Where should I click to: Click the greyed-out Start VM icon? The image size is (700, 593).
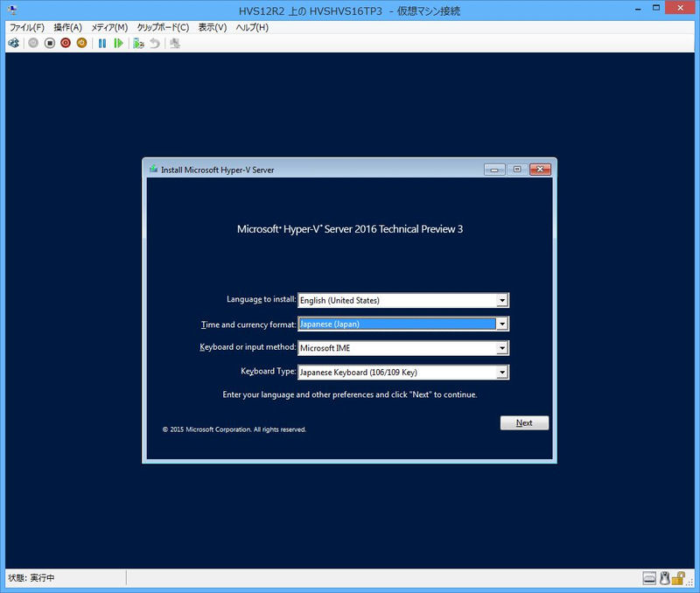(x=33, y=43)
